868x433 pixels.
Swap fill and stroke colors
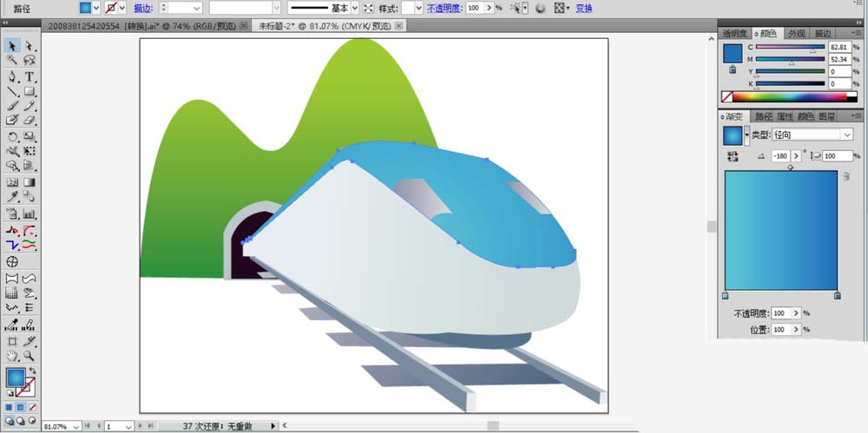tap(33, 371)
